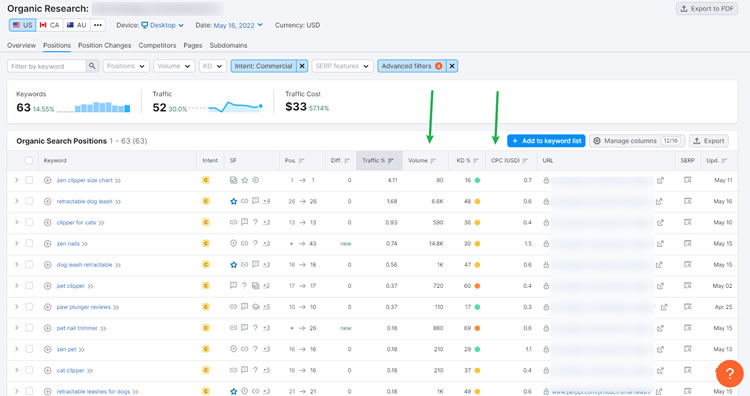The height and width of the screenshot is (396, 750).
Task: Add 'zen nails' keyword via plus icon
Action: [47, 243]
